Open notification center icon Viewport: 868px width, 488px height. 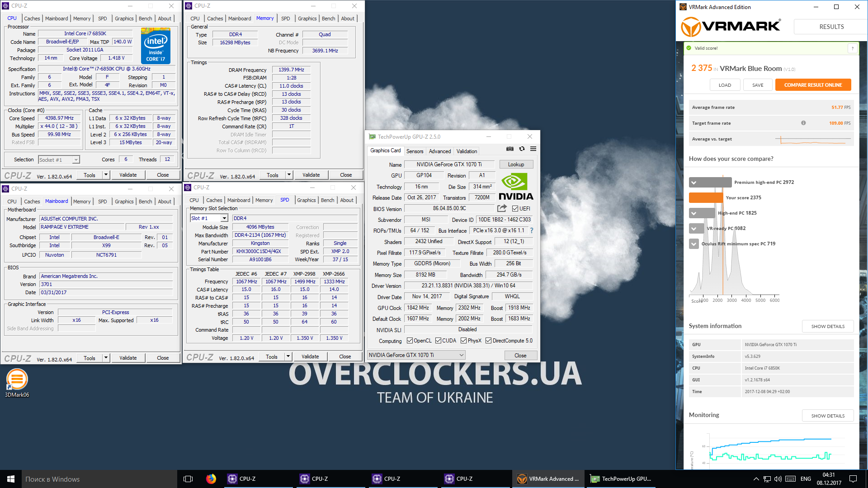853,479
